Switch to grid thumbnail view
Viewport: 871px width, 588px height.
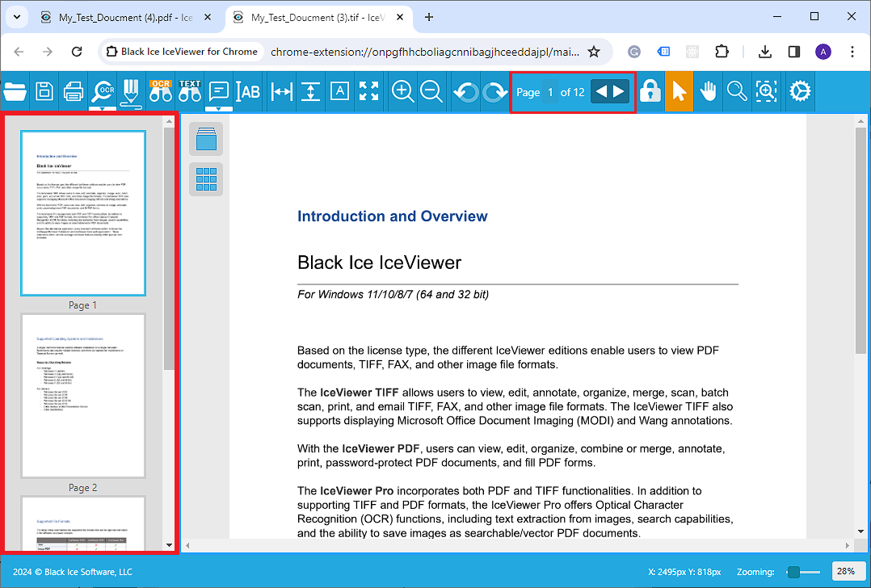click(206, 178)
